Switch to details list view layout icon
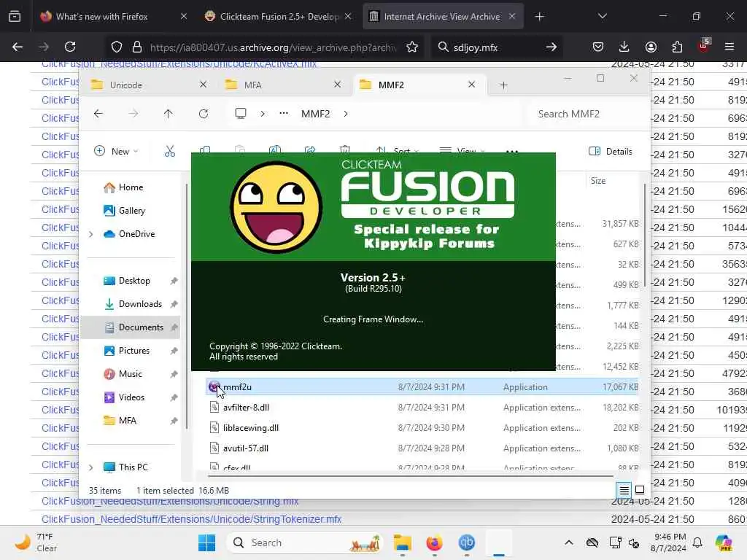 (x=624, y=490)
